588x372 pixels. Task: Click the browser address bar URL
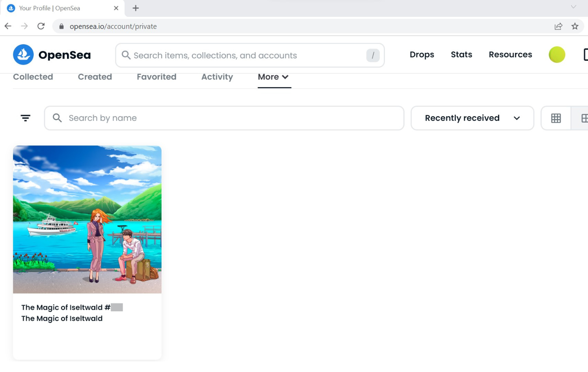pos(113,26)
